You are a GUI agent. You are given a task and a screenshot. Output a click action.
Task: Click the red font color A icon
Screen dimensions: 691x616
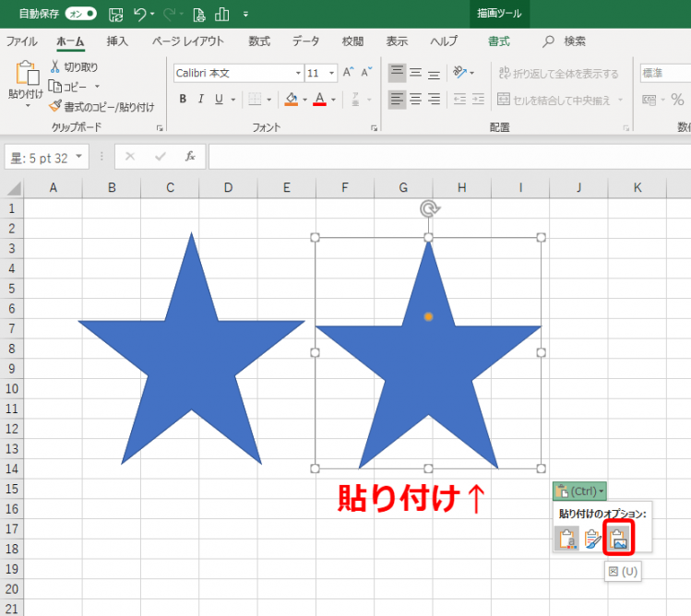[319, 100]
